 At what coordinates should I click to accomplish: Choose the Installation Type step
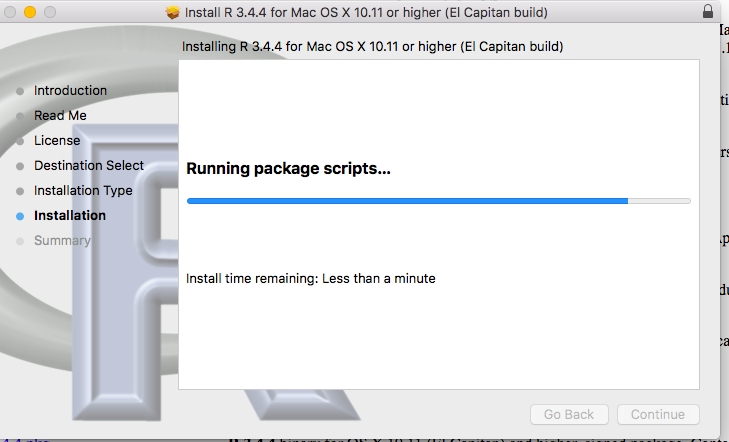83,191
